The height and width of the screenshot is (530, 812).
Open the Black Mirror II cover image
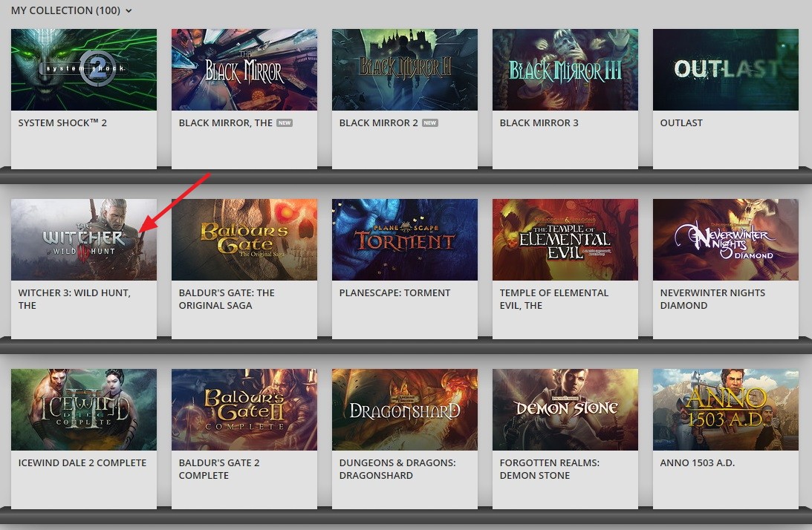point(405,69)
